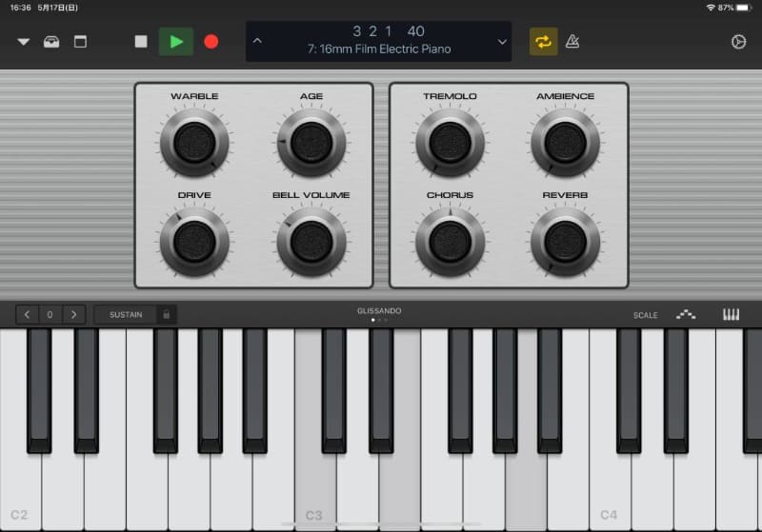Adjust the BELL VOLUME knob
Screen dimensions: 762x532
pyautogui.click(x=311, y=242)
